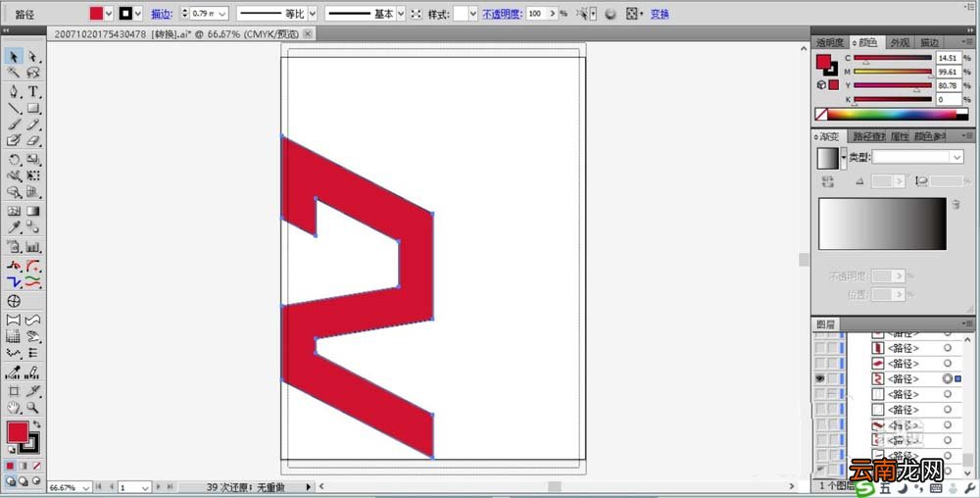Open the zoom level dropdown at bottom left
The image size is (980, 498).
click(x=85, y=487)
